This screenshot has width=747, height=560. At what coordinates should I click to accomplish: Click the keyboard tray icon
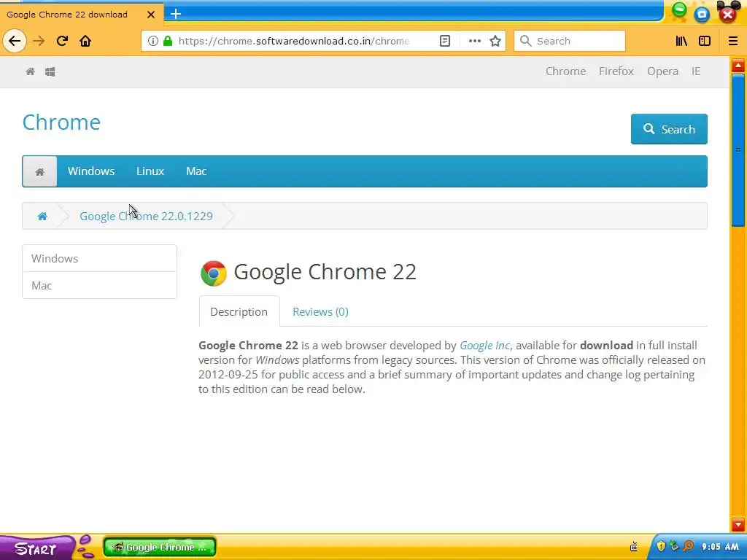[x=634, y=547]
